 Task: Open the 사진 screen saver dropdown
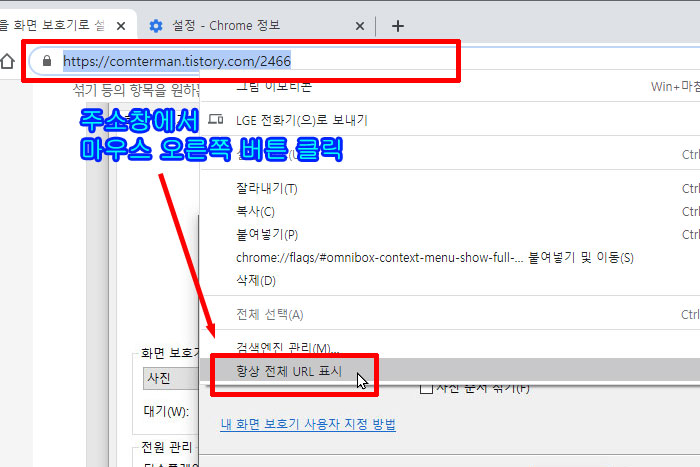pyautogui.click(x=171, y=379)
